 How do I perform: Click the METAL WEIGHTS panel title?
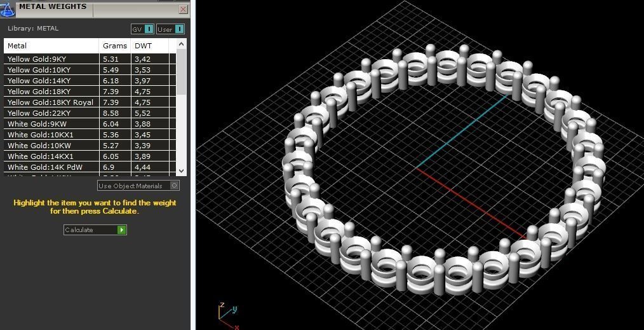[53, 6]
